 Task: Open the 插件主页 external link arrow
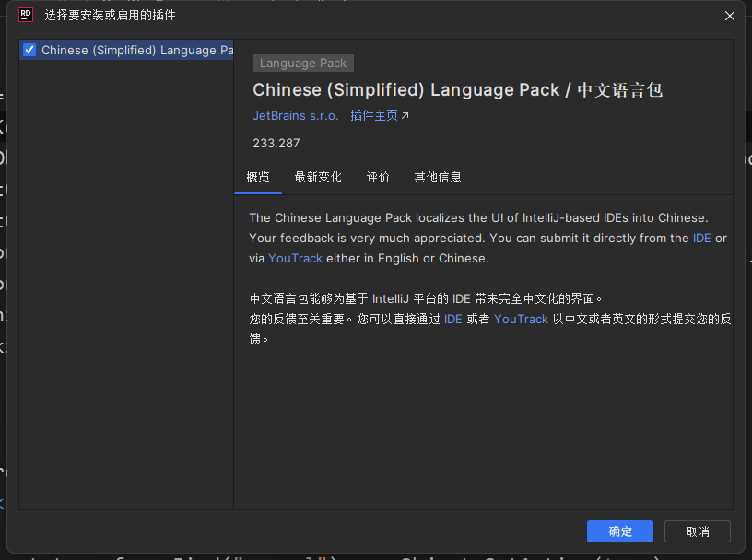[403, 115]
